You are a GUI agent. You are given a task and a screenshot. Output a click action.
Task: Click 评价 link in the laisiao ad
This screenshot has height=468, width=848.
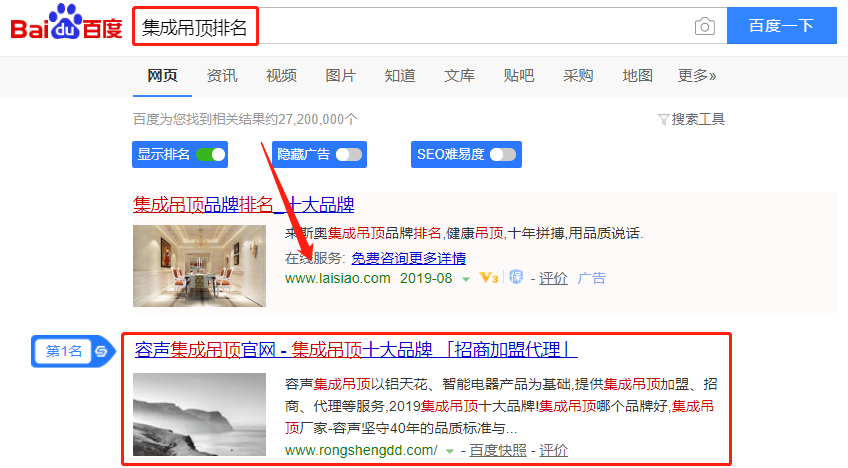click(553, 279)
